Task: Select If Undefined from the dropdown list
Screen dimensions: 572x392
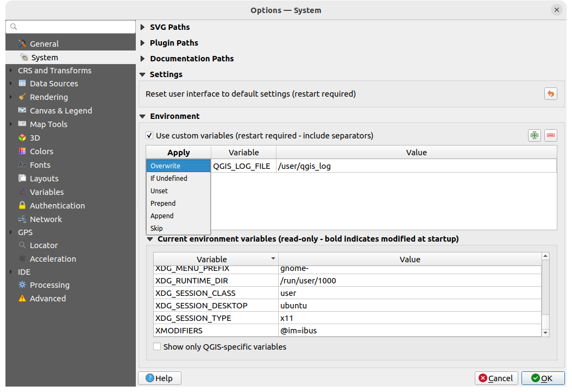Action: tap(169, 179)
